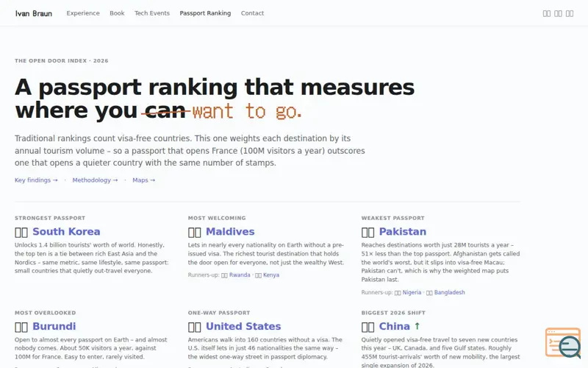The image size is (588, 368).
Task: Click the 'MOST OVERLOOKED' label
Action: 45,313
